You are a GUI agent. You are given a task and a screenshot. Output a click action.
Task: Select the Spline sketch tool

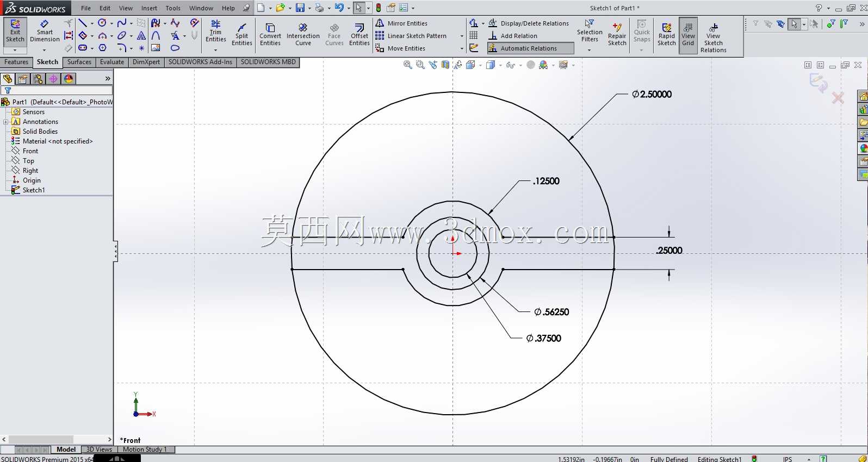pyautogui.click(x=122, y=23)
